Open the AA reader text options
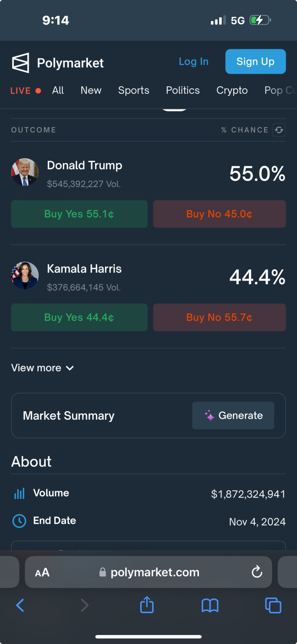The width and height of the screenshot is (297, 644). tap(42, 572)
